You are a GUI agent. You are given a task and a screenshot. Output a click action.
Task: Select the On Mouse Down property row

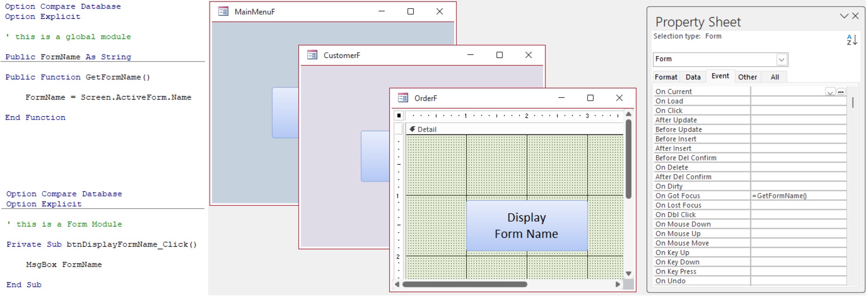click(x=750, y=224)
